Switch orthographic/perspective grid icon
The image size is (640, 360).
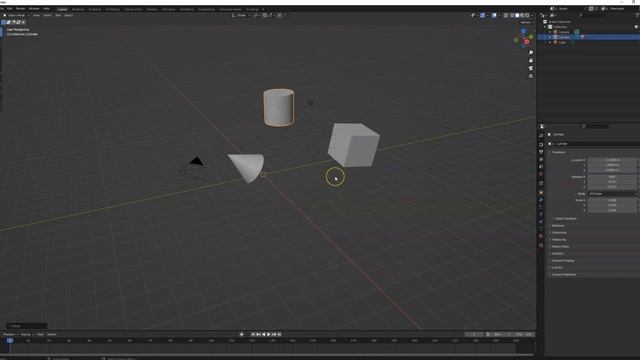pyautogui.click(x=531, y=76)
